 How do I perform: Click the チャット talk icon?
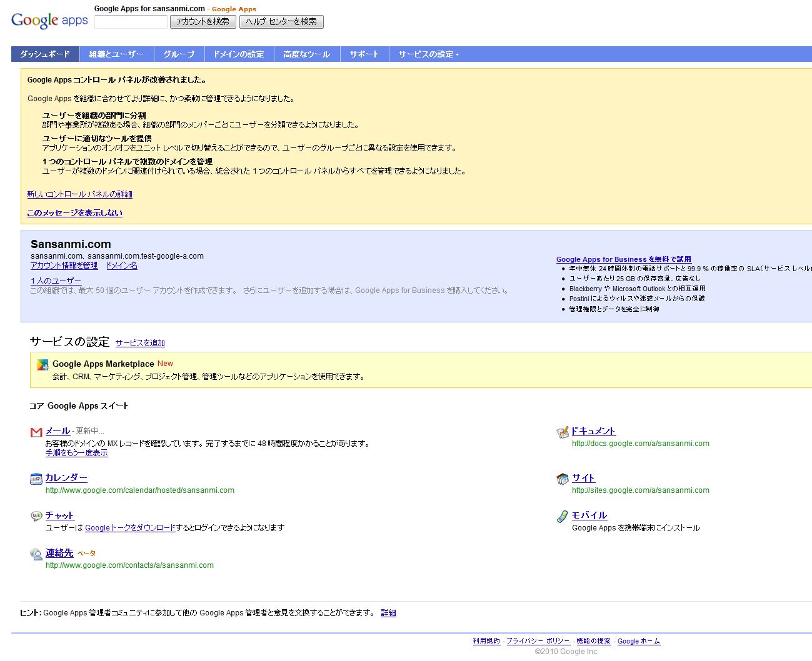36,516
